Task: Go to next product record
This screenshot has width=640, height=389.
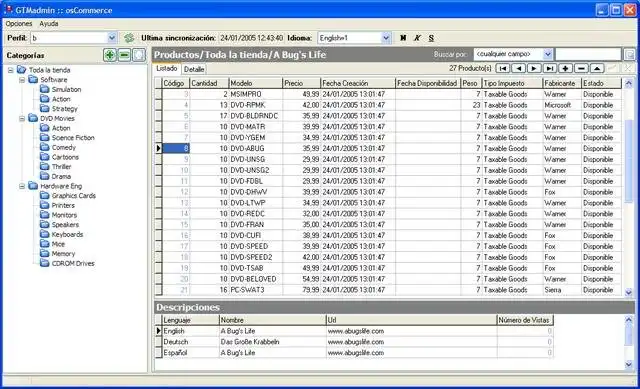Action: 534,68
